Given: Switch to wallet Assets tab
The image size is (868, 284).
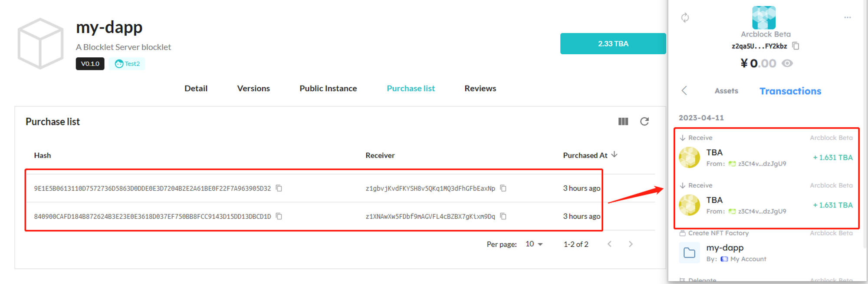Looking at the screenshot, I should click(x=726, y=91).
